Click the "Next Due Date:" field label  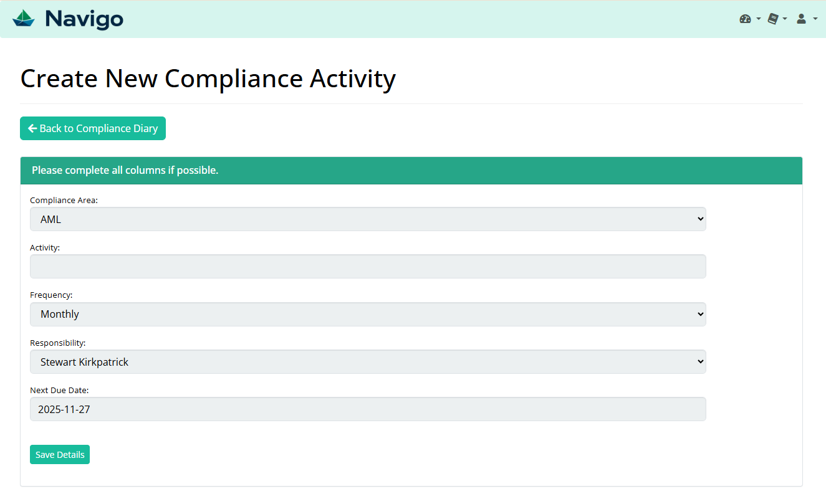point(59,391)
